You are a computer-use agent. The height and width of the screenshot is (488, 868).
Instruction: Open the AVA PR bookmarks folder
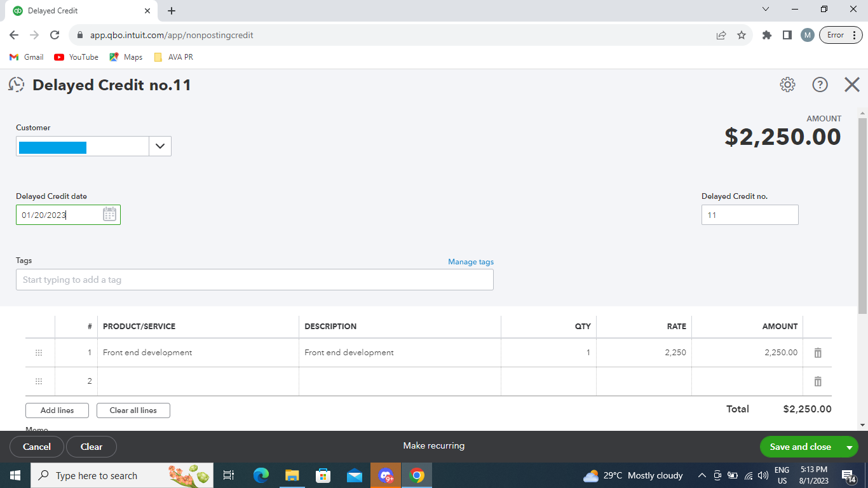tap(173, 57)
